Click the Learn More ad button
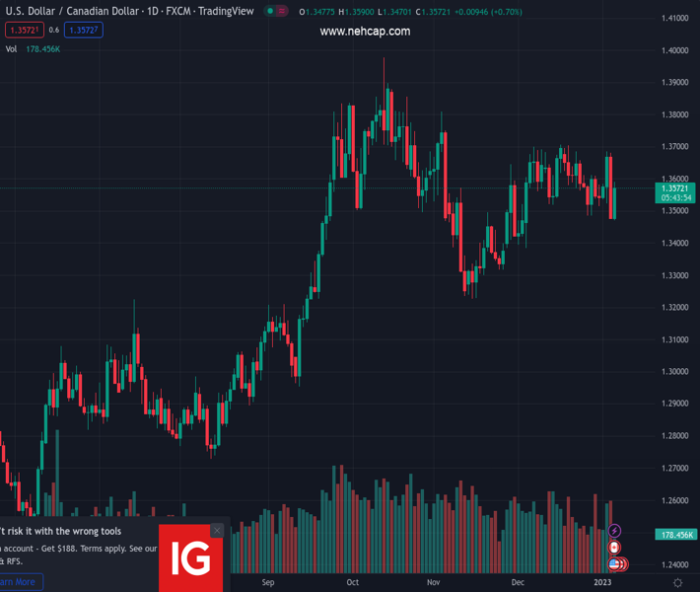 coord(21,582)
